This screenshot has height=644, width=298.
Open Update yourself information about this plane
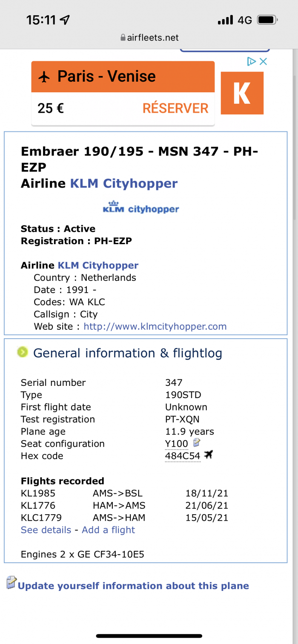pos(133,586)
